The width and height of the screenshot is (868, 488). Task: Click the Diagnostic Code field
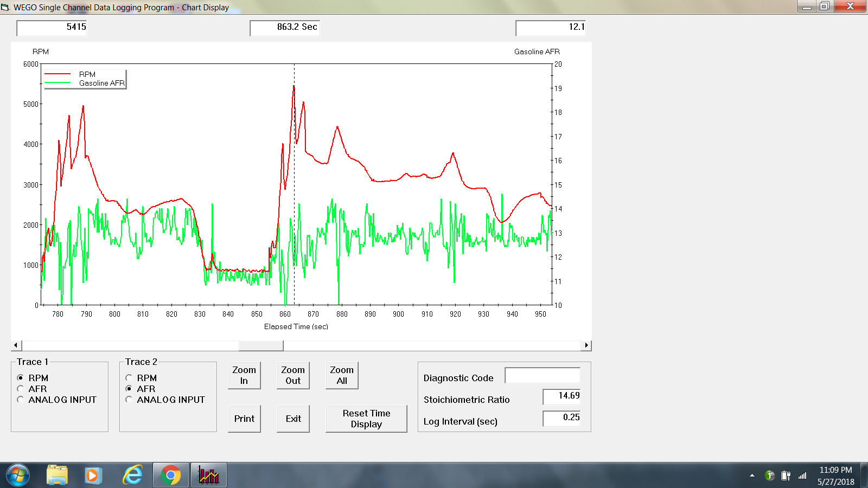(x=542, y=375)
